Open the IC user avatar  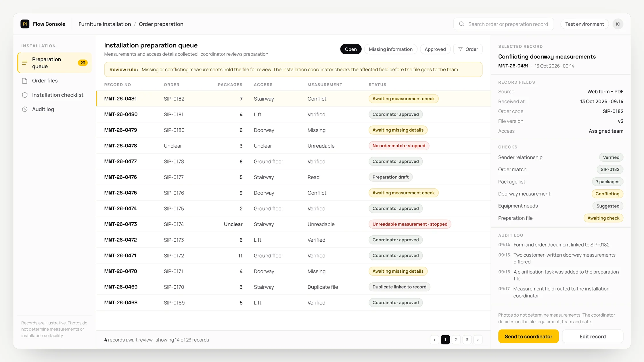618,24
